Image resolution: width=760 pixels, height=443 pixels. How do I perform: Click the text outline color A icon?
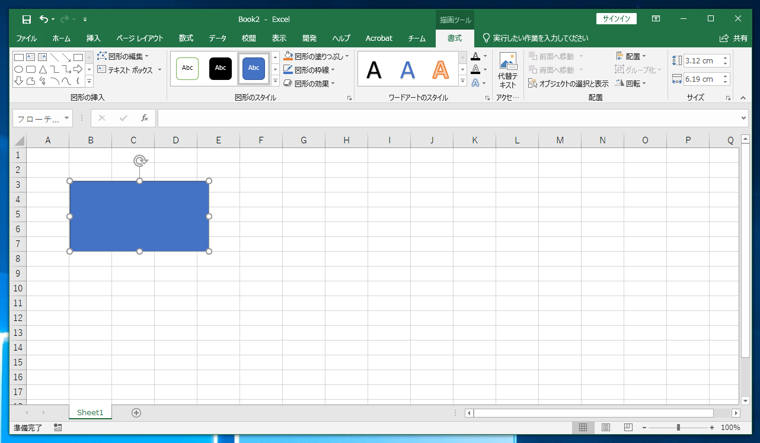tap(475, 70)
